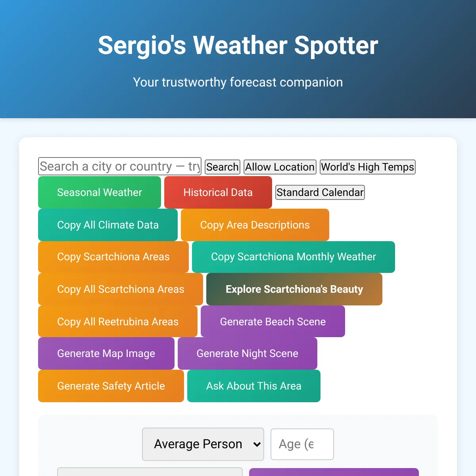Click Generate Map Image
This screenshot has height=476, width=476.
[106, 353]
